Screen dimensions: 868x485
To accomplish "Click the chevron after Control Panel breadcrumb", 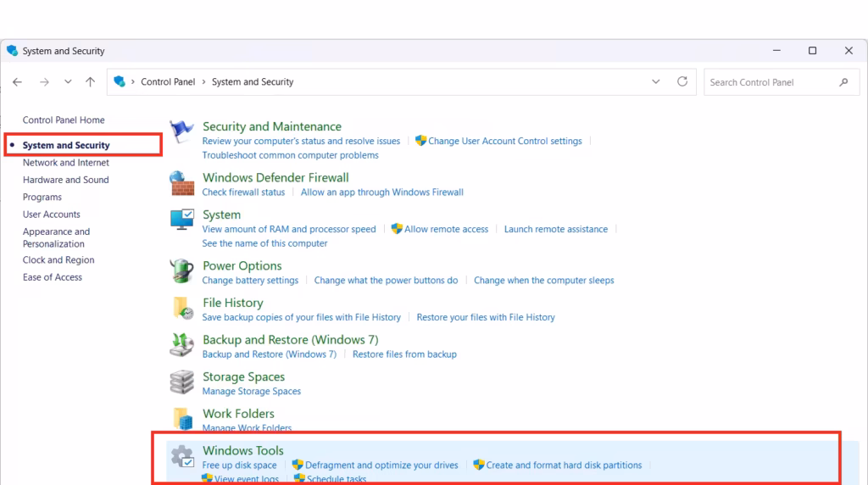I will pos(203,82).
